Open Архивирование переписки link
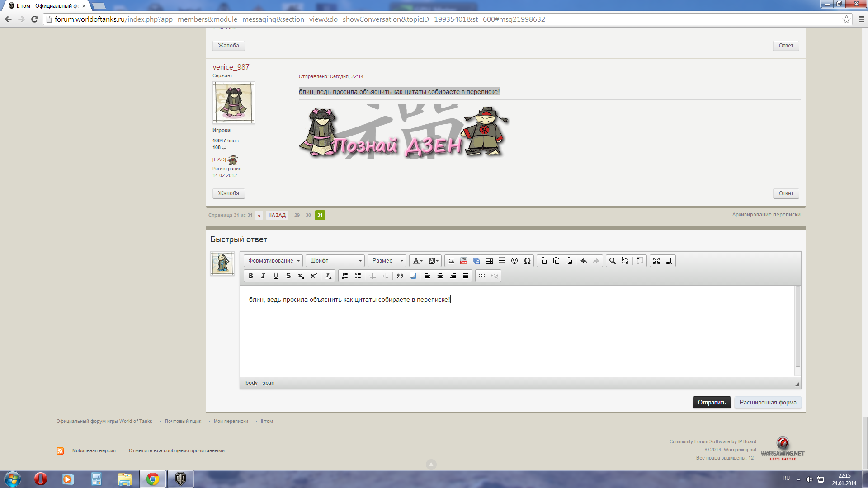Image resolution: width=868 pixels, height=488 pixels. click(766, 215)
